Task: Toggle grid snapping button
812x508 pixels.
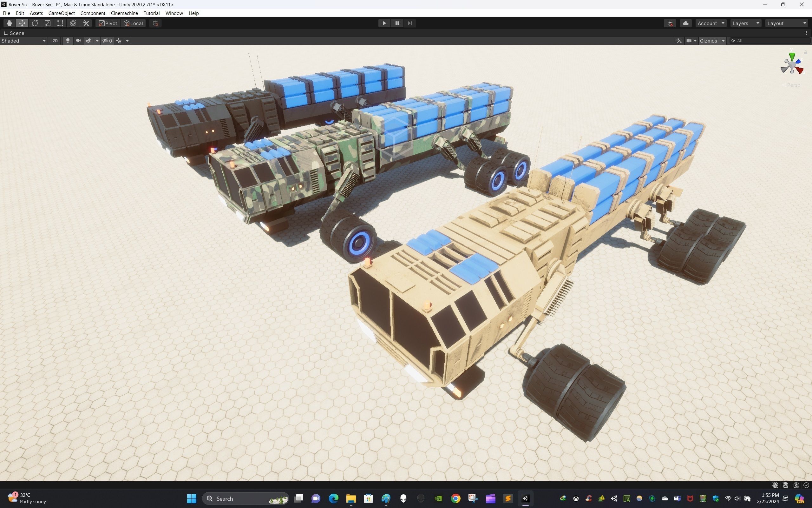Action: tap(155, 23)
